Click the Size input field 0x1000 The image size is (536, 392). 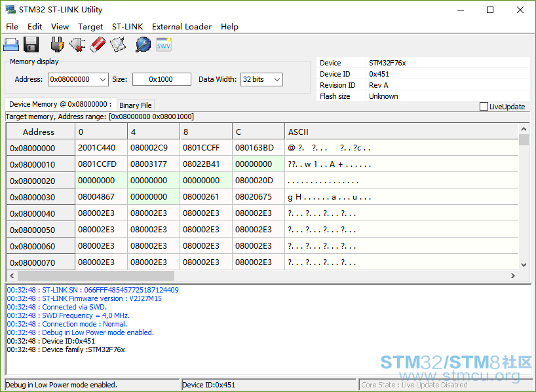(x=162, y=80)
